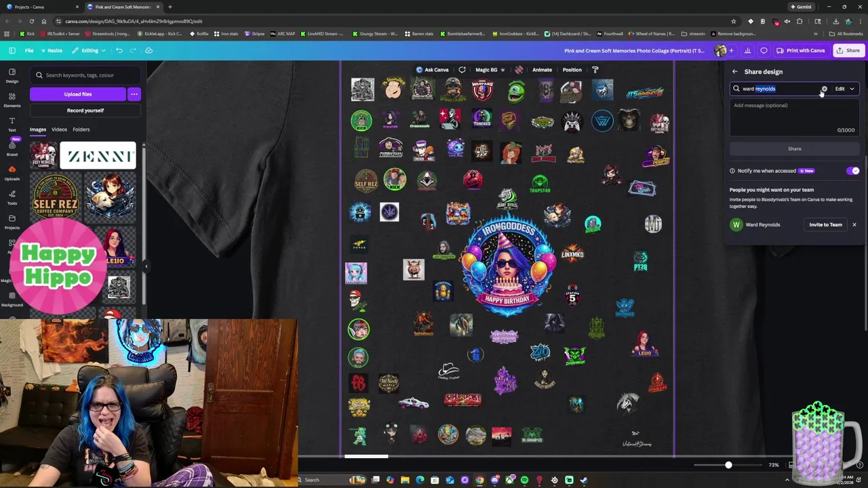Open Steam from the taskbar
The height and width of the screenshot is (488, 868).
[x=584, y=480]
